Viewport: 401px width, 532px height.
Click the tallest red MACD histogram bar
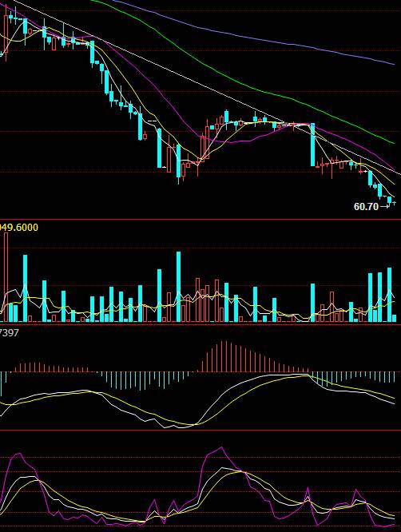(x=221, y=356)
